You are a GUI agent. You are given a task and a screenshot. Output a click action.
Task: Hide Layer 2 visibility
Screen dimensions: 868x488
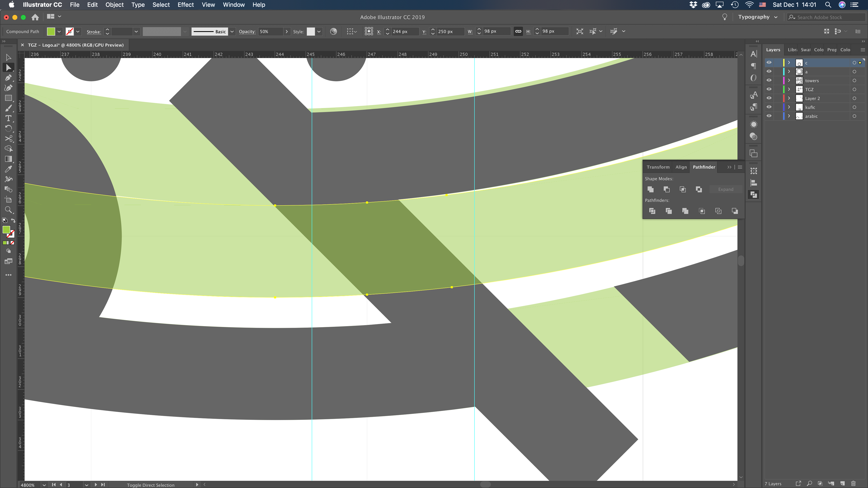(769, 98)
